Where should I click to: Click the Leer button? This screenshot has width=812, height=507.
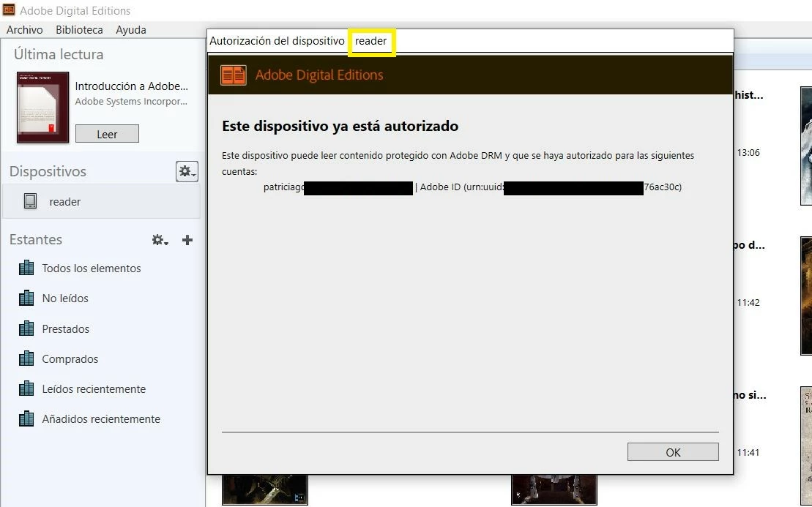tap(107, 134)
